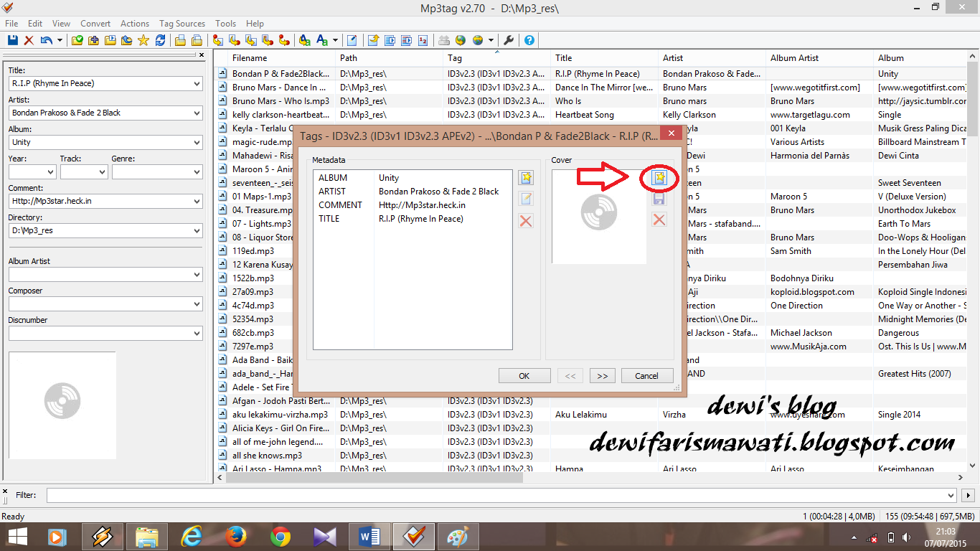Click the Change directory folder icon
980x551 pixels.
pyautogui.click(x=77, y=40)
